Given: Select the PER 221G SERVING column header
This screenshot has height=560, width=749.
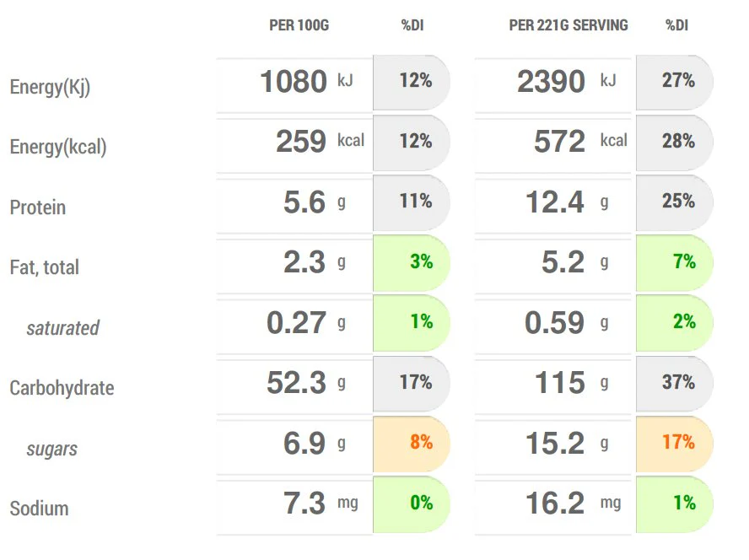Looking at the screenshot, I should tap(568, 25).
